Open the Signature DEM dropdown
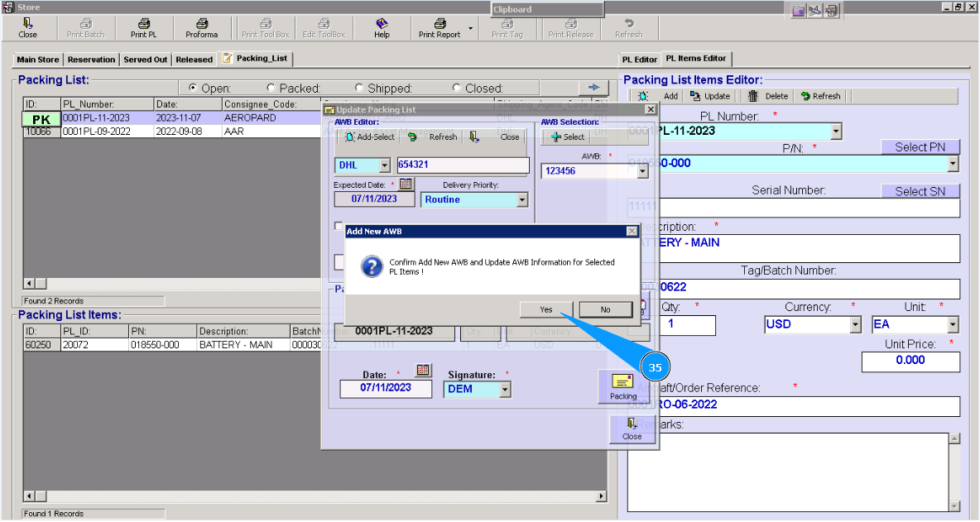Screen dimensions: 980x522 [505, 390]
